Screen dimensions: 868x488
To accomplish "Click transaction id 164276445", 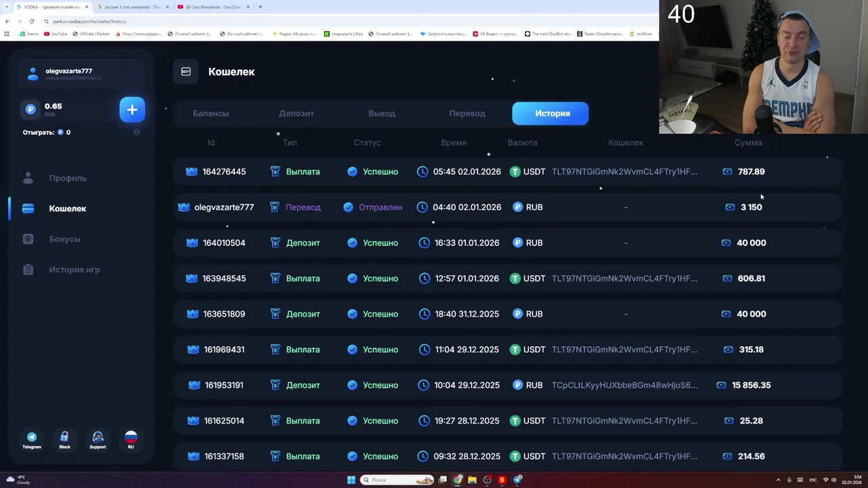I will [224, 171].
